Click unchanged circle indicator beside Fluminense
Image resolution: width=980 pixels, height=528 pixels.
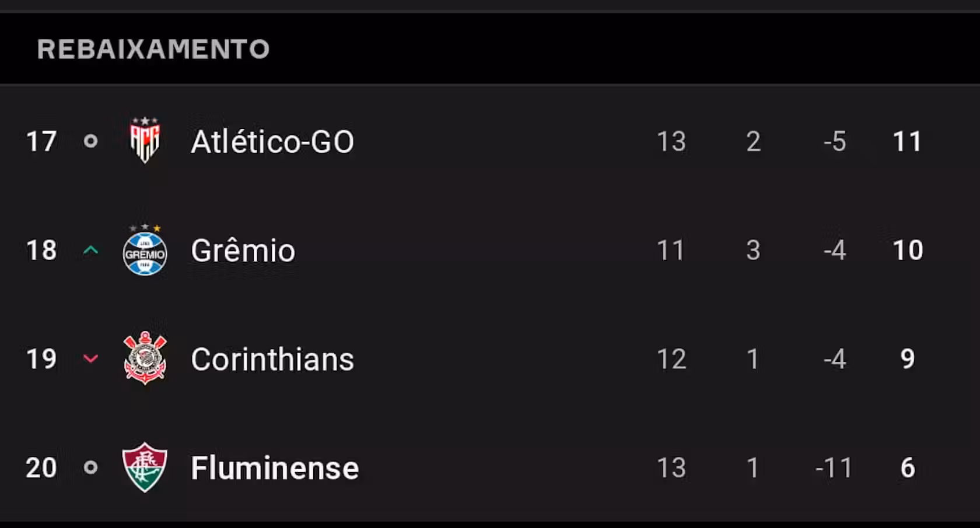click(90, 467)
